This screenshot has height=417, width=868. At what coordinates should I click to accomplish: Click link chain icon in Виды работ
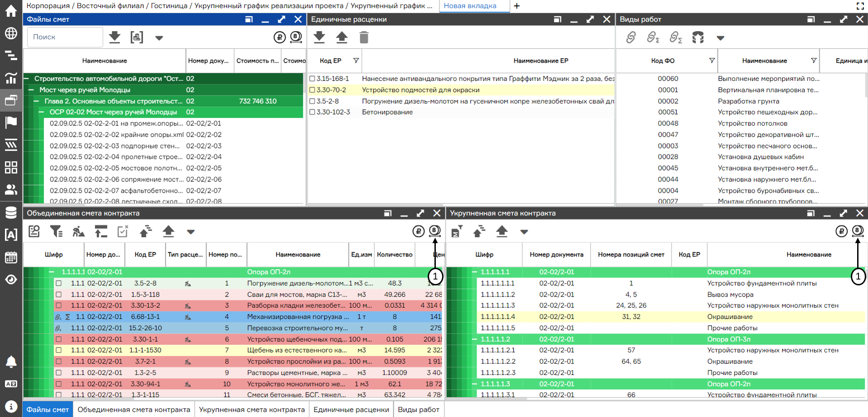click(x=631, y=37)
